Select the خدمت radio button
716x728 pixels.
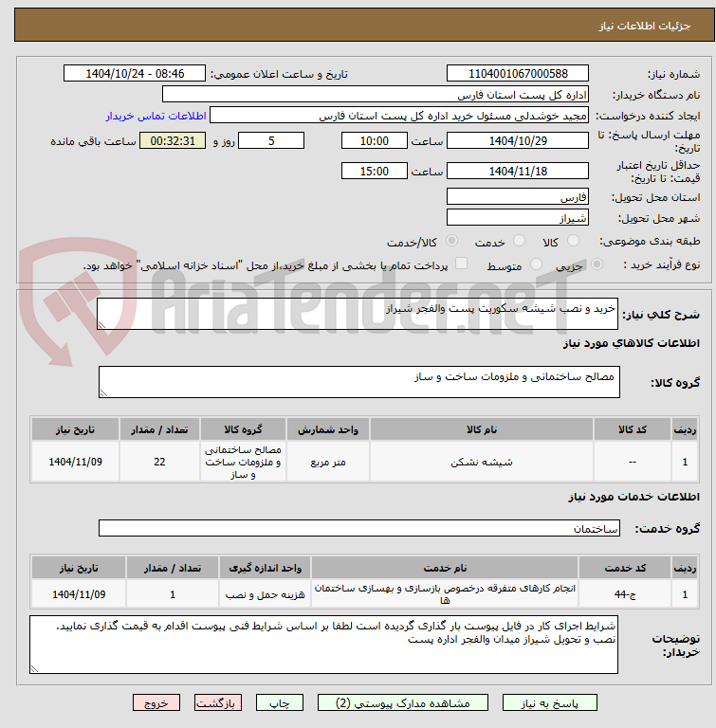[x=519, y=241]
